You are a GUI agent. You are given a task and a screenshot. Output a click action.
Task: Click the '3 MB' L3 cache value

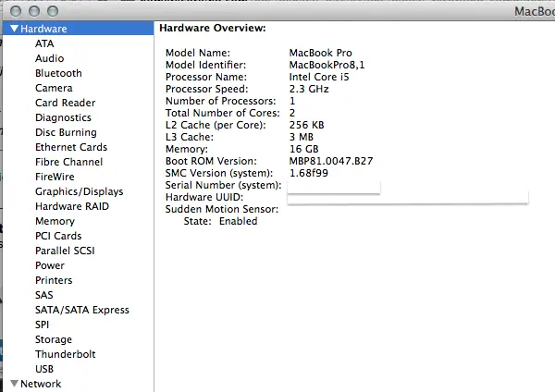pos(302,137)
